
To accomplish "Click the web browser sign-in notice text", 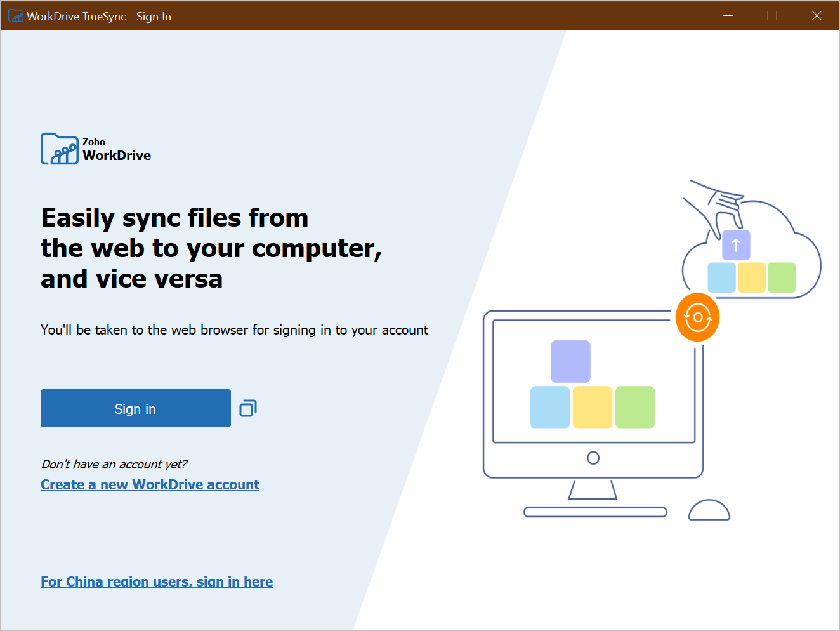I will point(234,330).
